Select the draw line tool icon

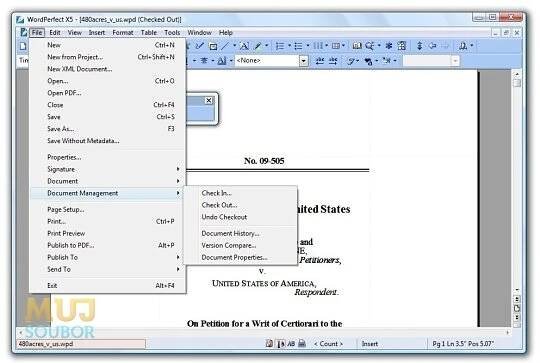(225, 46)
